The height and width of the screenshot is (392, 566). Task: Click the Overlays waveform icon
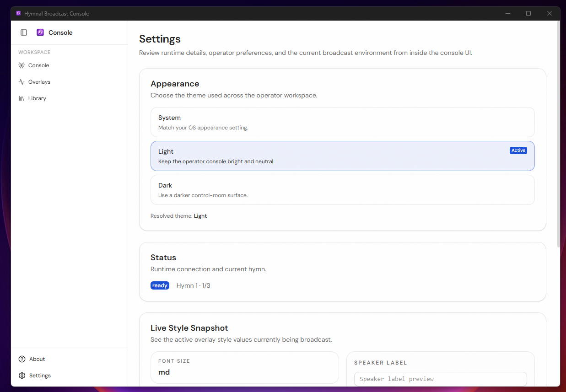point(22,82)
